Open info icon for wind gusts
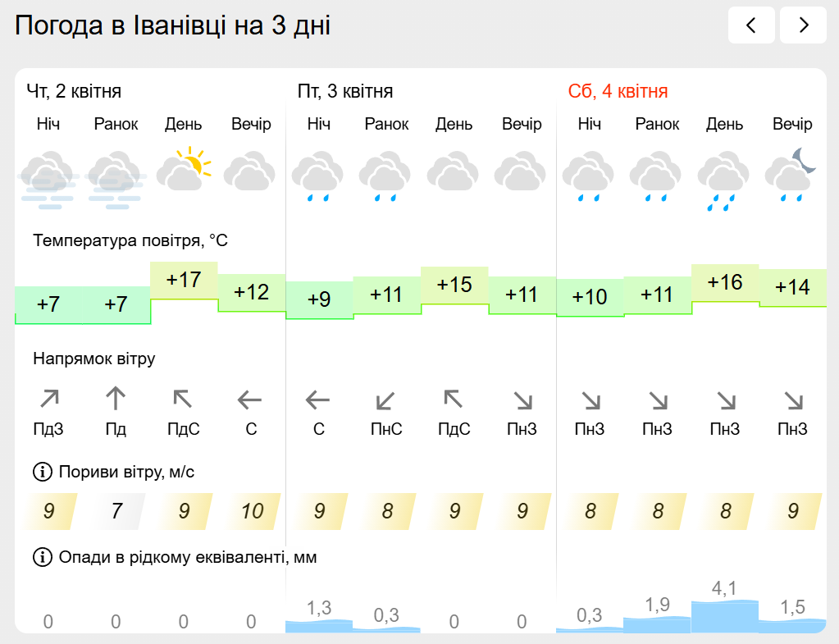Viewport: 839px width, 644px height. click(41, 472)
